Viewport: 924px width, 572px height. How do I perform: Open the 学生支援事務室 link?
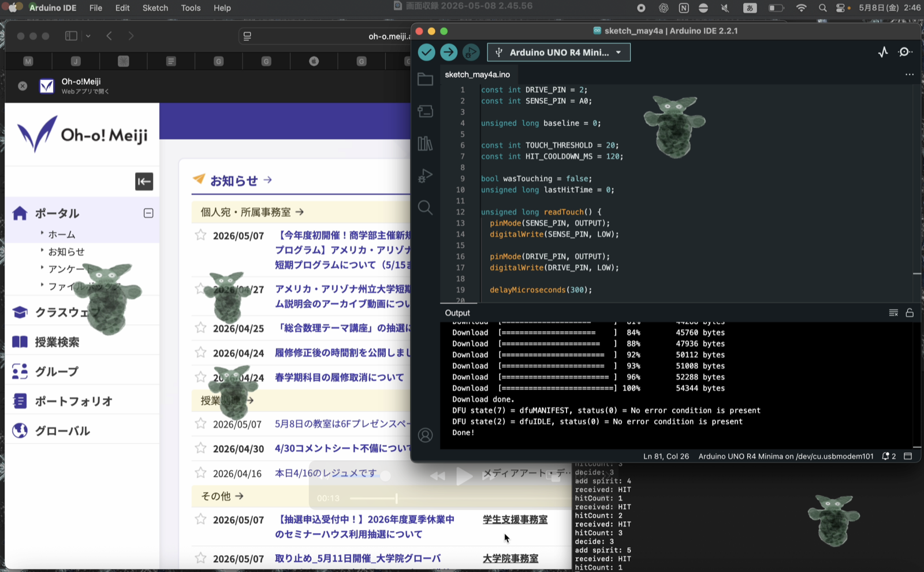(515, 519)
